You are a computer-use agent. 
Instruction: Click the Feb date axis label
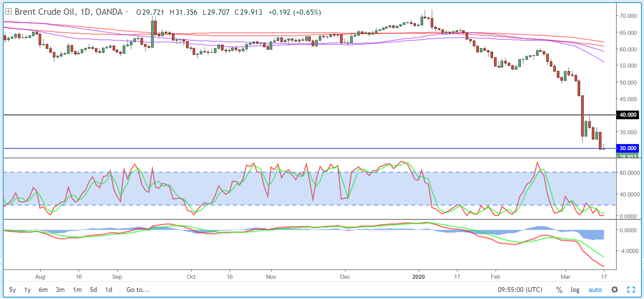tap(495, 277)
